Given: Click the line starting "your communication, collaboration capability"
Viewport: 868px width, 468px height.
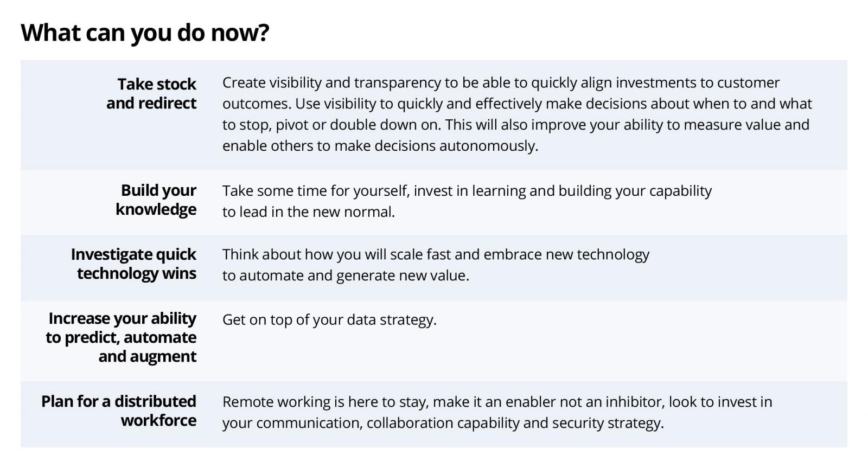Looking at the screenshot, I should [443, 423].
